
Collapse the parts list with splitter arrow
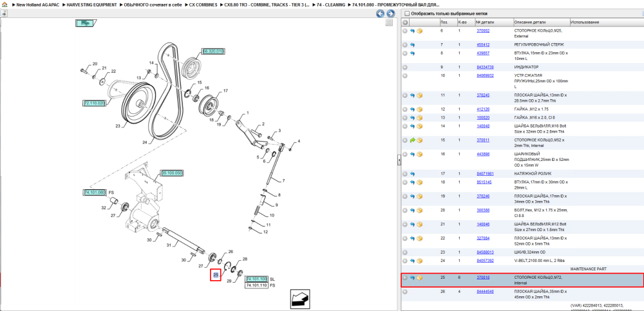point(399,161)
